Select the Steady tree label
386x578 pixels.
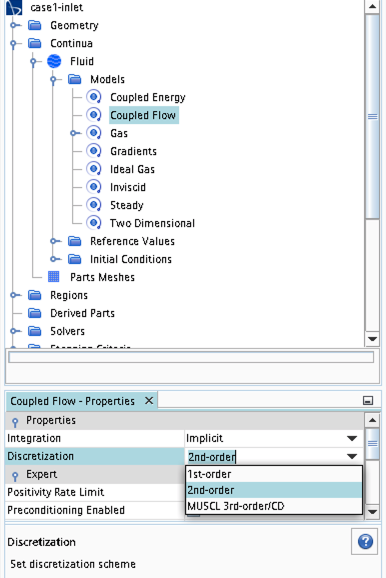pyautogui.click(x=126, y=205)
